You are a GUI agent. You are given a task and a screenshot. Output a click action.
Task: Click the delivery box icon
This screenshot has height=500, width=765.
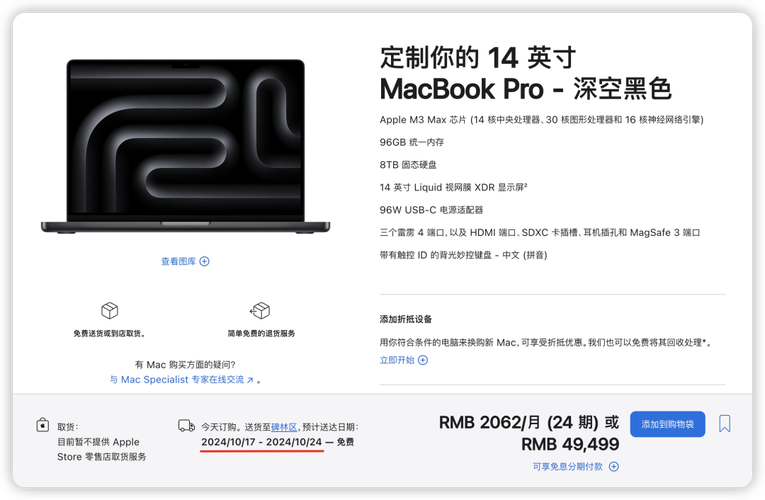coord(110,310)
